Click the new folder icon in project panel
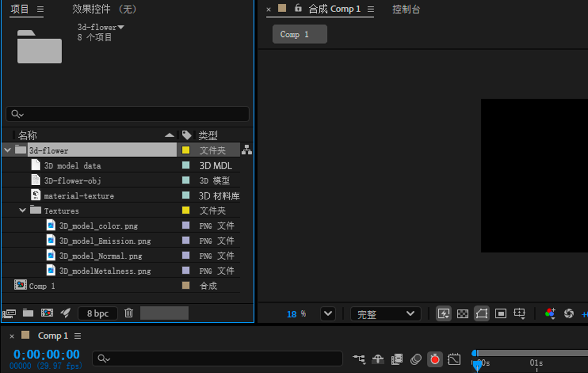 tap(28, 313)
